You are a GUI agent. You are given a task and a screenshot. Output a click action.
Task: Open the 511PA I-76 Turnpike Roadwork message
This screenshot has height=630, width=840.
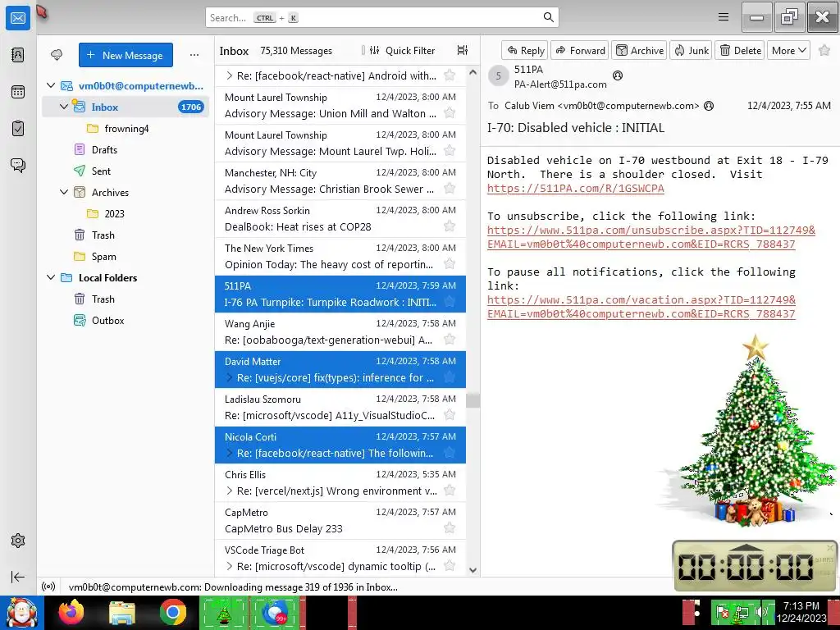click(x=340, y=294)
